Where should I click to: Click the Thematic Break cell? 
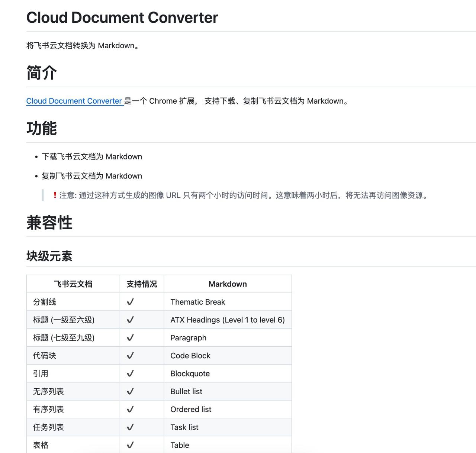click(228, 302)
